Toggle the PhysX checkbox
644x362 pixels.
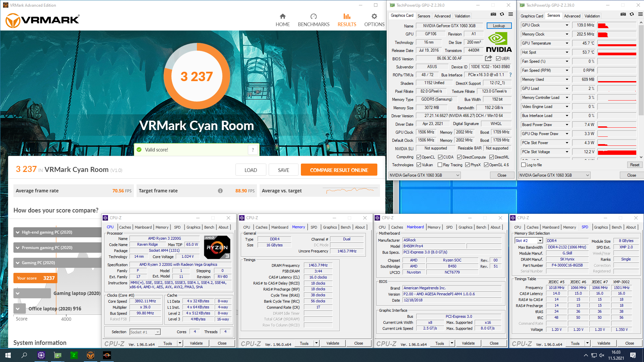click(467, 165)
